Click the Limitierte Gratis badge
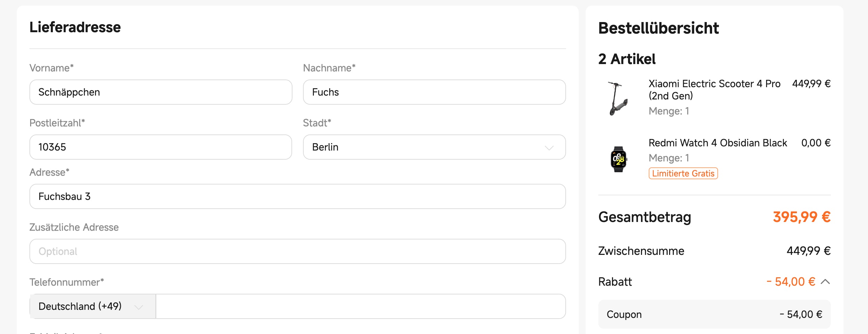This screenshot has height=334, width=868. pyautogui.click(x=683, y=173)
